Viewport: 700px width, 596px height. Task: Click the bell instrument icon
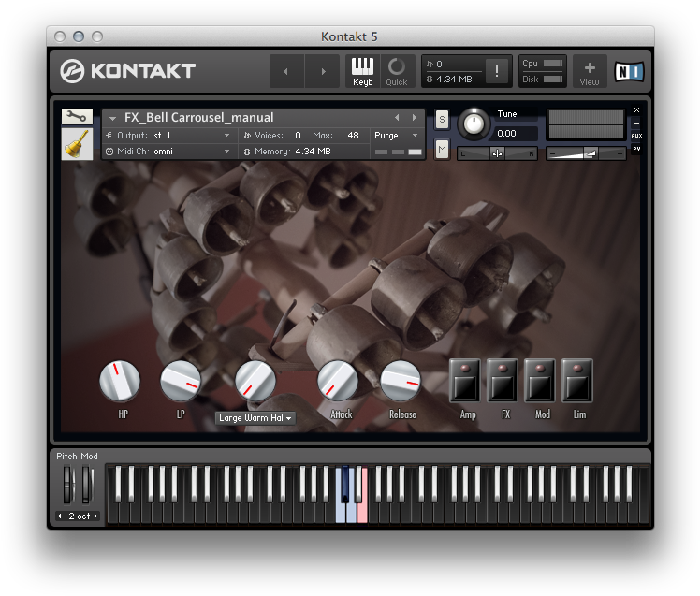click(x=77, y=144)
